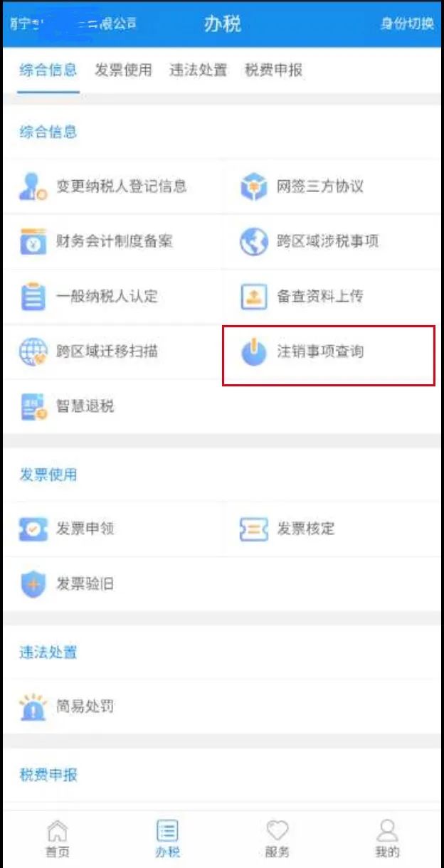Open 财务会计制度备案 icon

click(33, 242)
